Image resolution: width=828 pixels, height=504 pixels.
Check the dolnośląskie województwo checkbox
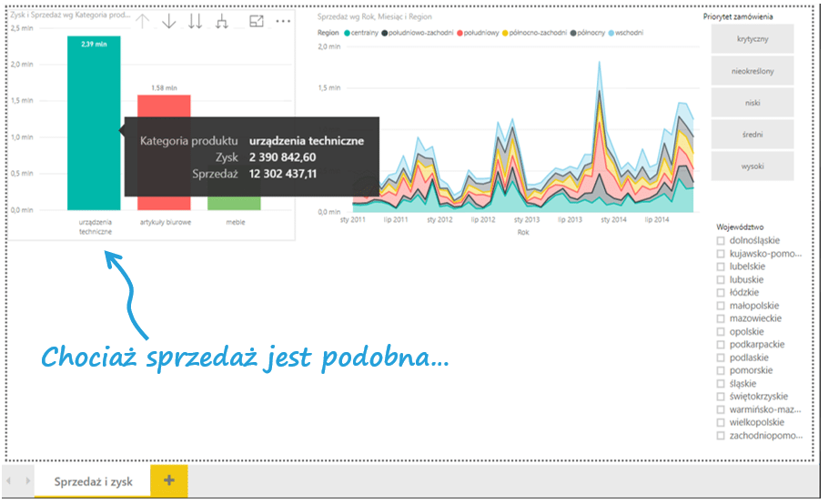coord(721,241)
